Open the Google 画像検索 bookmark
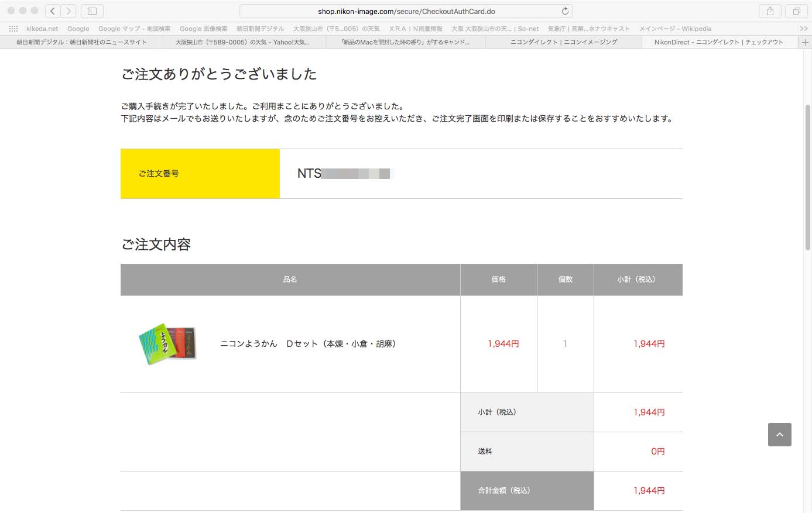The image size is (812, 513). point(203,29)
